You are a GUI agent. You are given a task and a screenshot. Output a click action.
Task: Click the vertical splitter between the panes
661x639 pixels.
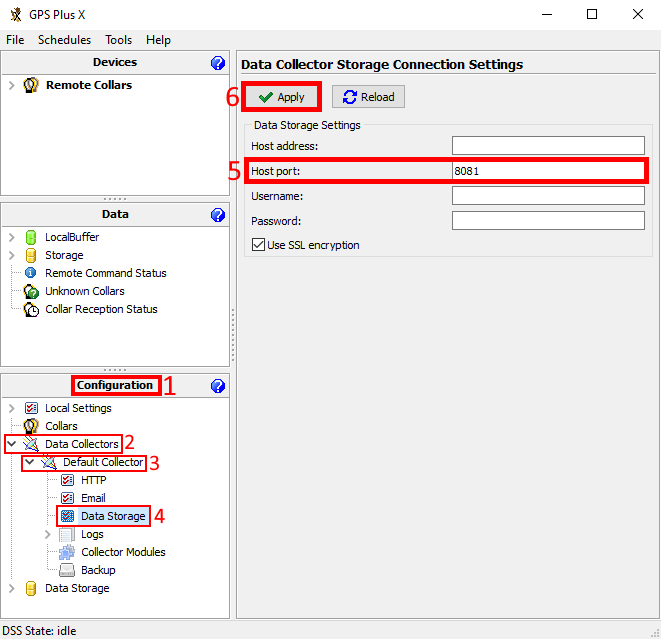(233, 335)
